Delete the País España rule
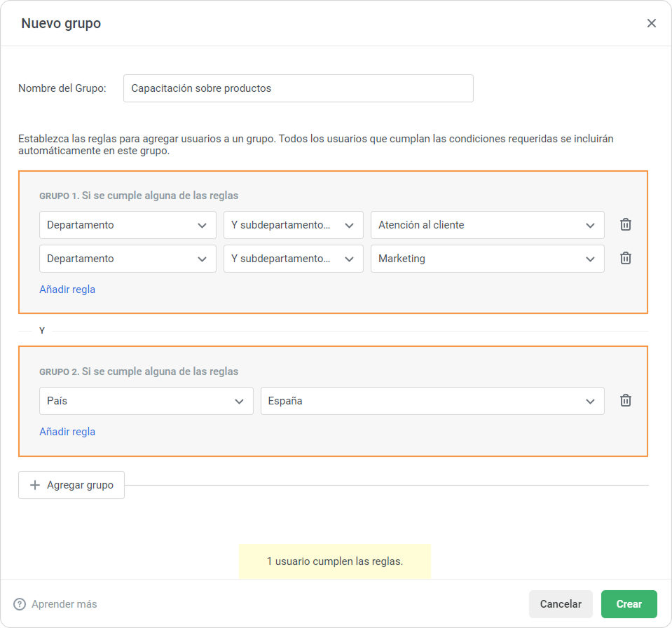672x628 pixels. coord(626,400)
